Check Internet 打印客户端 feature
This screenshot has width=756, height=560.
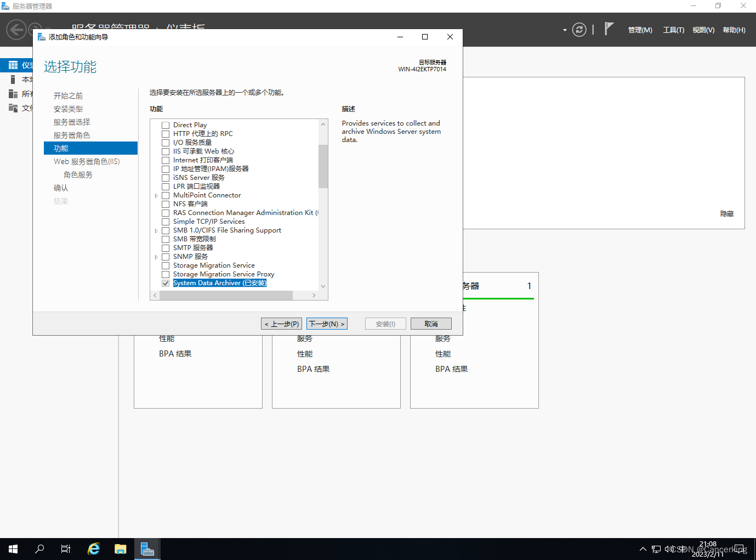tap(166, 160)
